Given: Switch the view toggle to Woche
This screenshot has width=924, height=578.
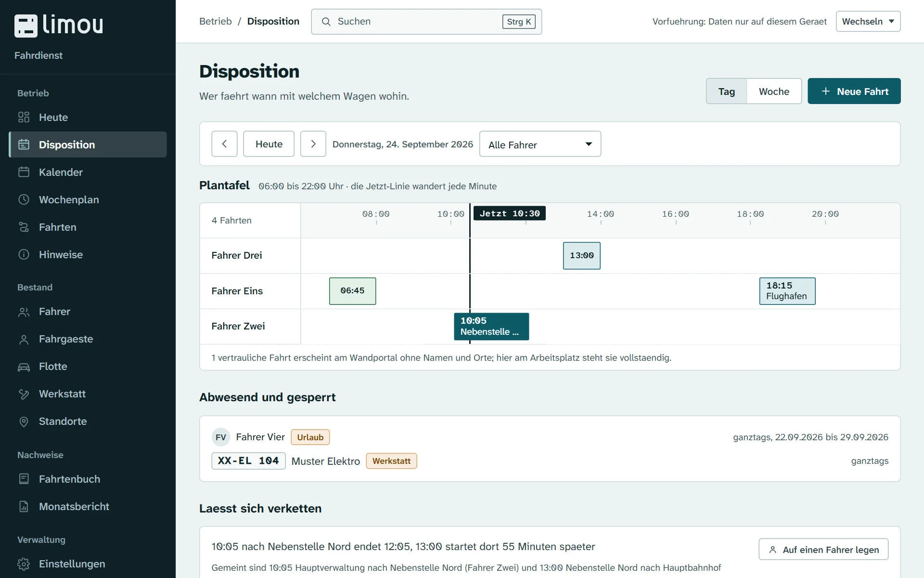Looking at the screenshot, I should pyautogui.click(x=774, y=91).
